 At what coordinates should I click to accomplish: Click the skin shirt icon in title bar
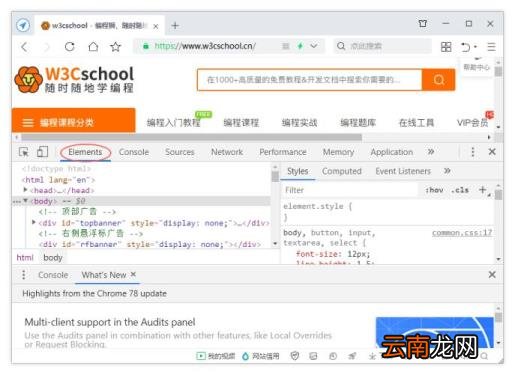[423, 23]
